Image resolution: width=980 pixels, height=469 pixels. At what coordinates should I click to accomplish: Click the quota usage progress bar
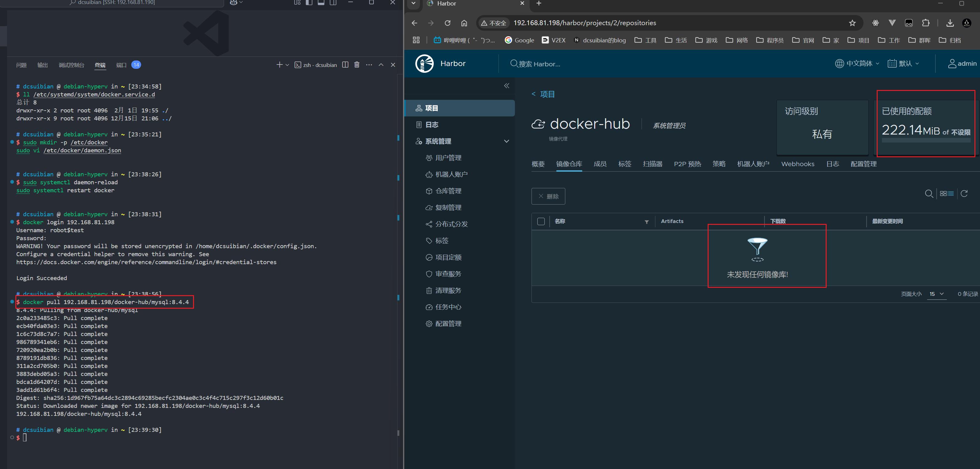coord(926,141)
